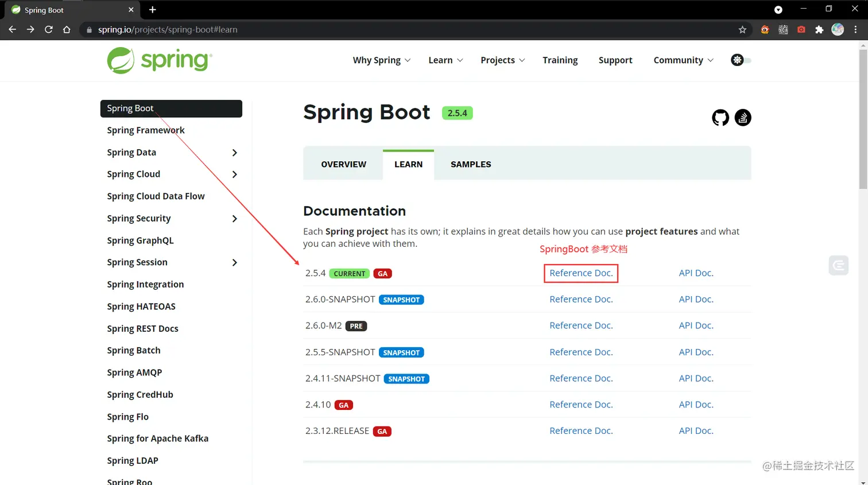
Task: Select Spring Boot in the sidebar
Action: pos(171,108)
